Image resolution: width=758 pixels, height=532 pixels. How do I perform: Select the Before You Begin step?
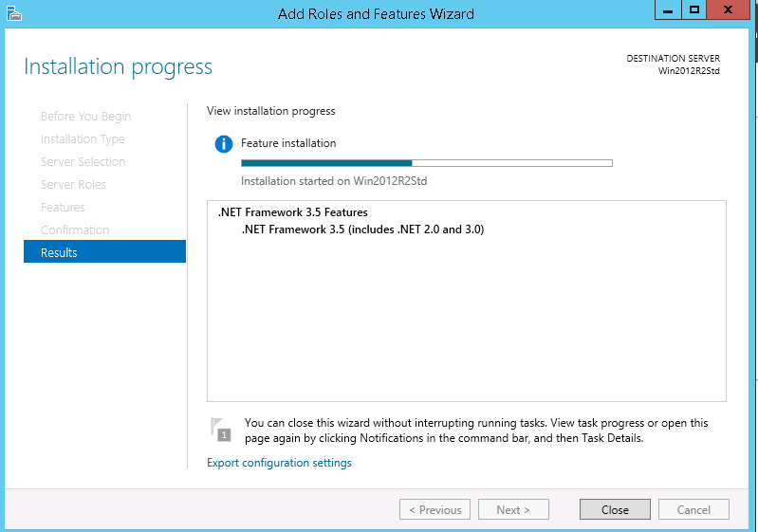tap(86, 117)
